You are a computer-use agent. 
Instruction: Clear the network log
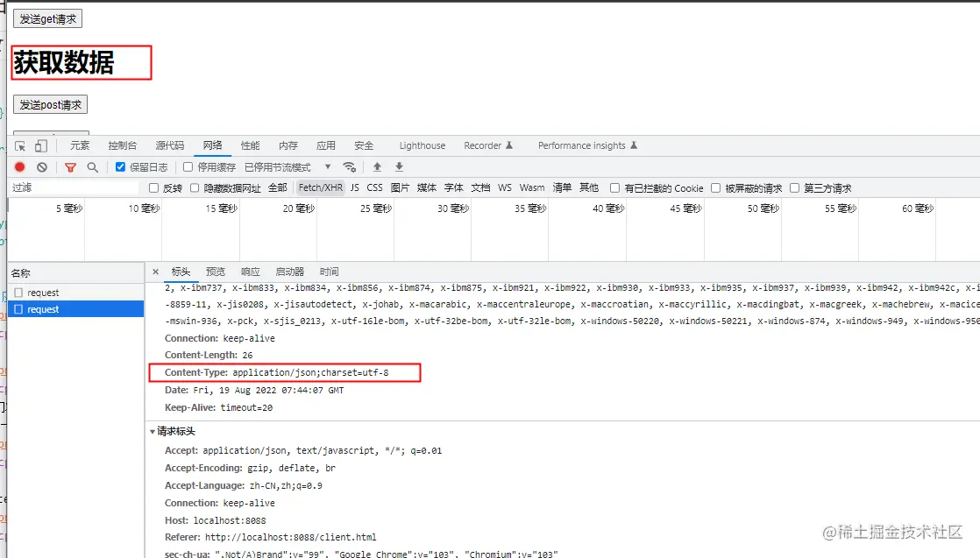point(42,166)
